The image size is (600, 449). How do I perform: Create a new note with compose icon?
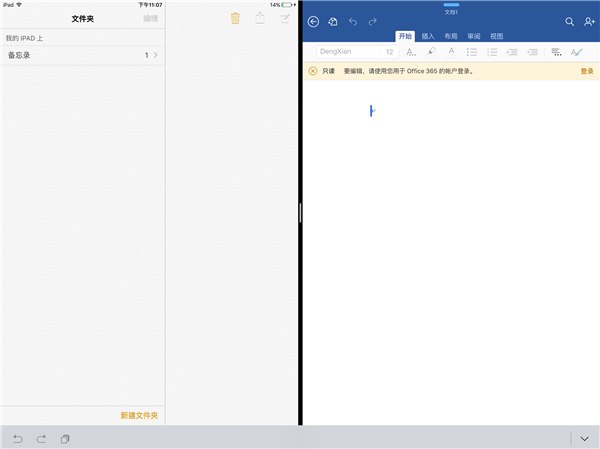point(285,18)
